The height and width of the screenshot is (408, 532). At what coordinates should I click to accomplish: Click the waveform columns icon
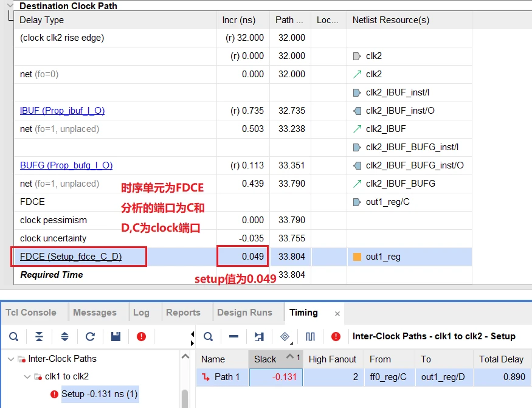[x=310, y=337]
